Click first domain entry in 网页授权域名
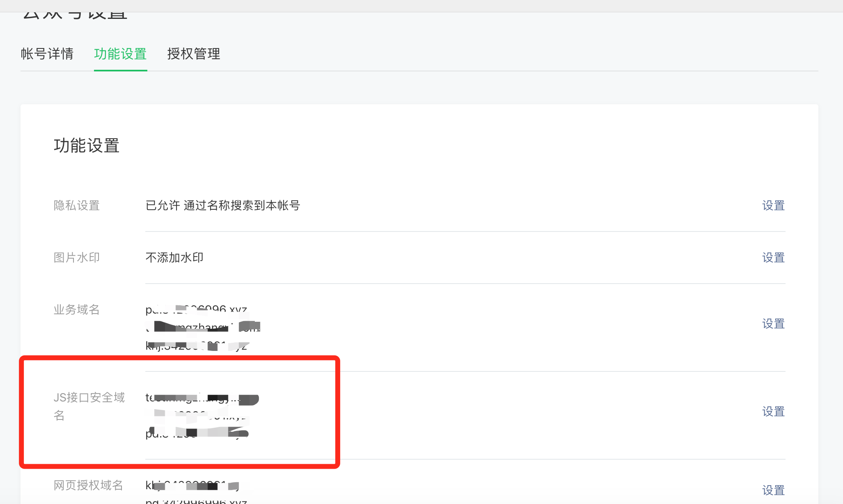 click(x=192, y=486)
